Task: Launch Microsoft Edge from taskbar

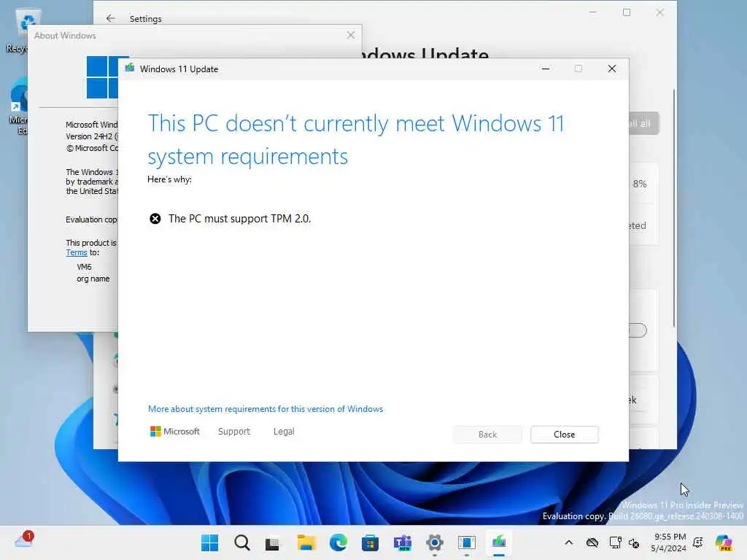Action: (338, 542)
